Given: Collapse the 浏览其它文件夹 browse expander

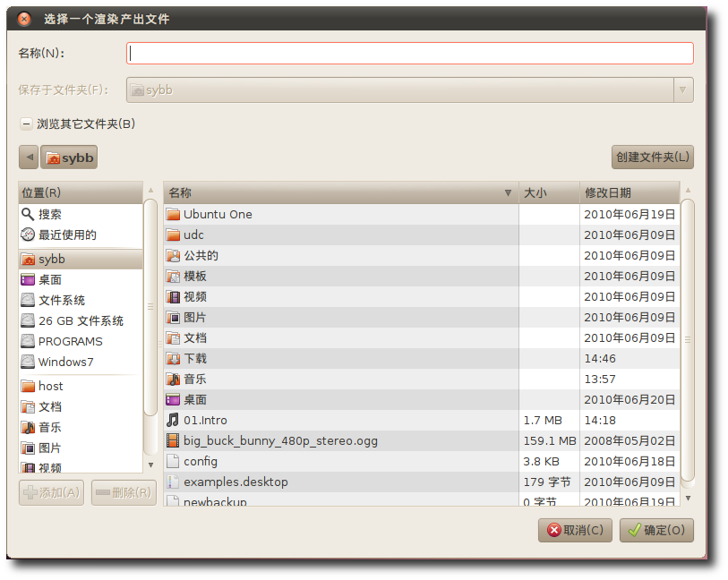Looking at the screenshot, I should [x=27, y=124].
